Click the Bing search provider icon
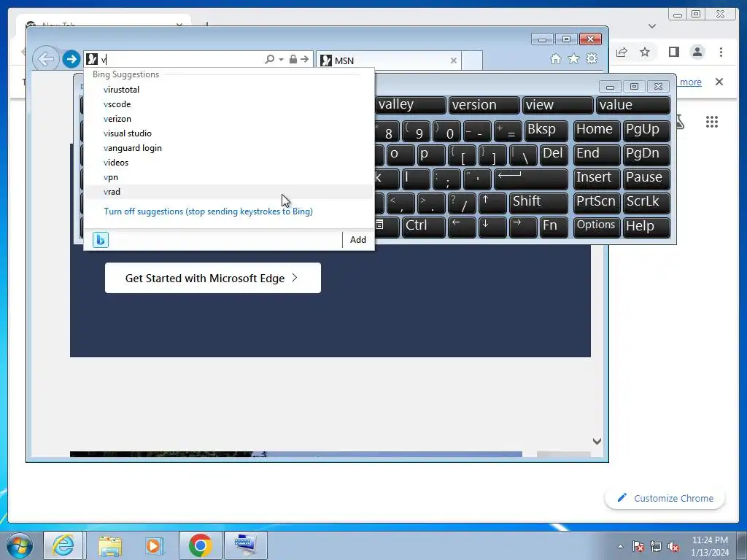This screenshot has height=560, width=747. pos(101,239)
